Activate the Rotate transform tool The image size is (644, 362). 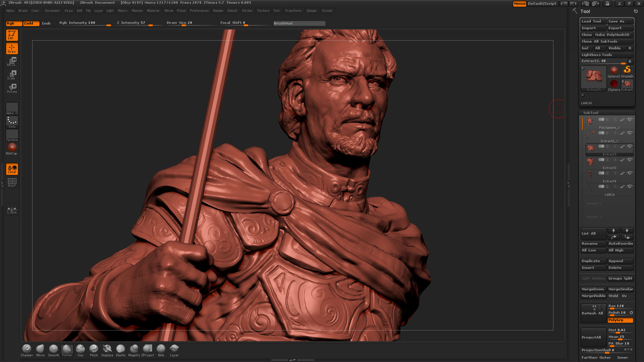tap(12, 88)
